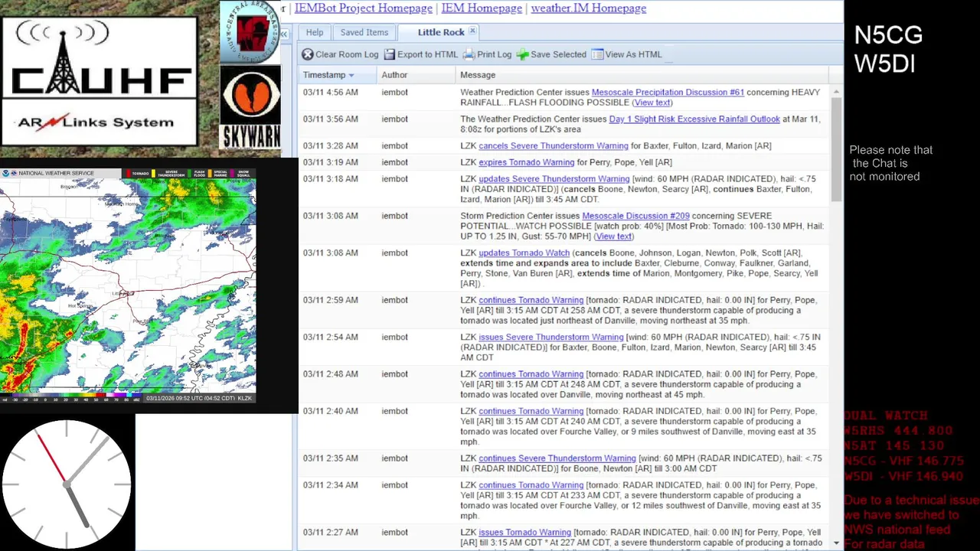Open the 2:27 AM issues Tornado Warning link

525,532
